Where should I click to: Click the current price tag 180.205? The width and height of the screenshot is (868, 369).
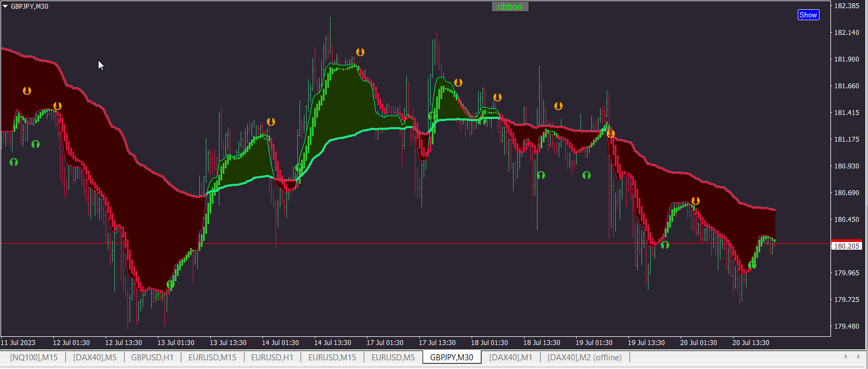[x=847, y=246]
